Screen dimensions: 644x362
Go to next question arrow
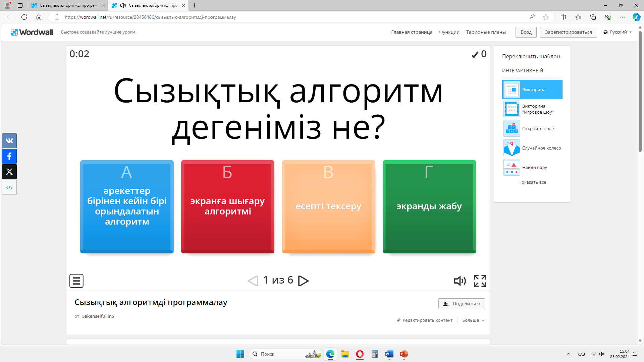(x=303, y=281)
